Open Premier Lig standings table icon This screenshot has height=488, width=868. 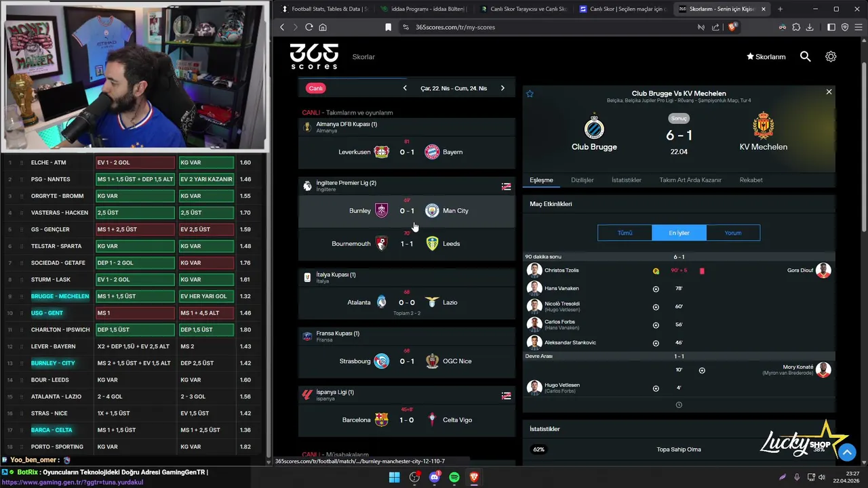point(506,186)
